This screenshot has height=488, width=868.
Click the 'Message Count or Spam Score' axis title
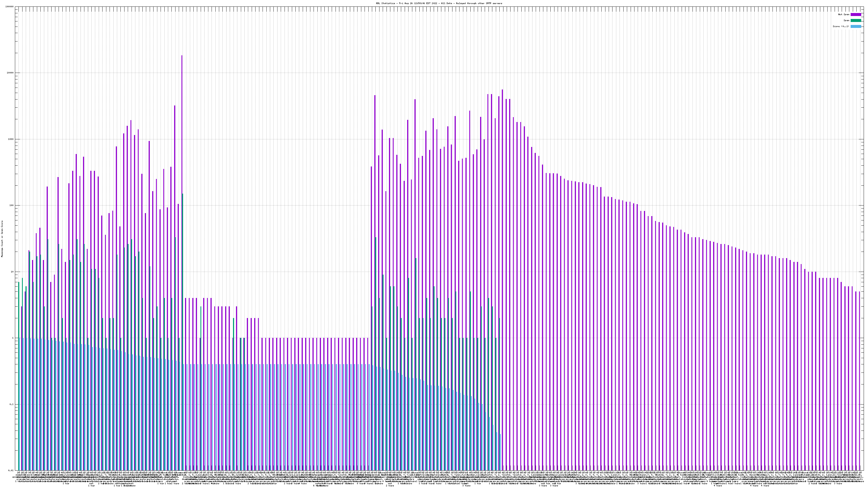tap(2, 239)
